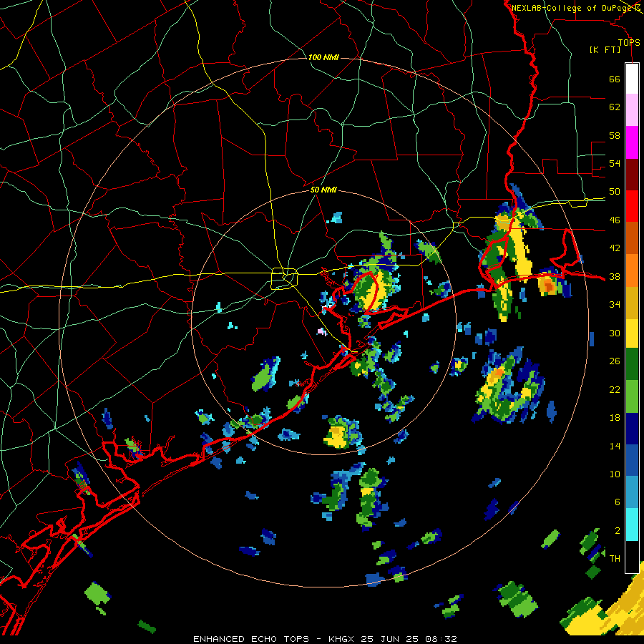Pick the bright yellow scale swatch
644x644 pixels.
pyautogui.click(x=632, y=333)
